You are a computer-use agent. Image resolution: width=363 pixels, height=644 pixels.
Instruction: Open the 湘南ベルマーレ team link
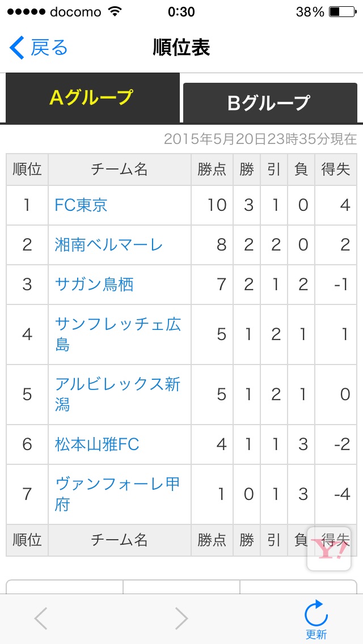(x=108, y=245)
